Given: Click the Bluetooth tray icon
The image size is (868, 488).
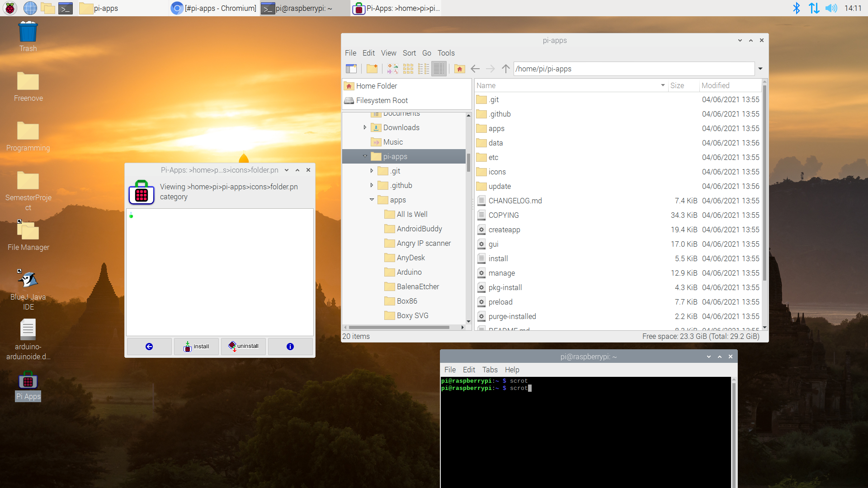Looking at the screenshot, I should click(x=797, y=8).
